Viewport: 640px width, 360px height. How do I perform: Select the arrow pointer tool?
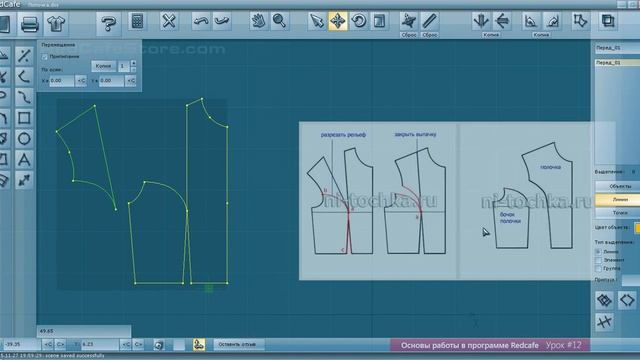point(316,21)
